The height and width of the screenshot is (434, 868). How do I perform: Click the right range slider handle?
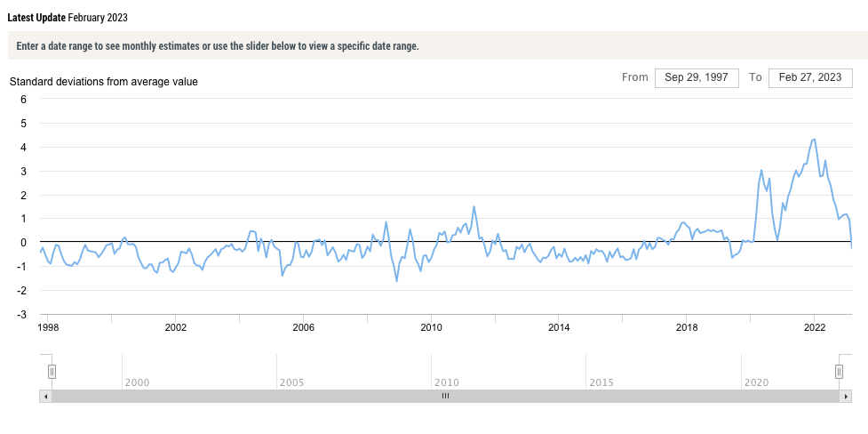click(x=840, y=372)
